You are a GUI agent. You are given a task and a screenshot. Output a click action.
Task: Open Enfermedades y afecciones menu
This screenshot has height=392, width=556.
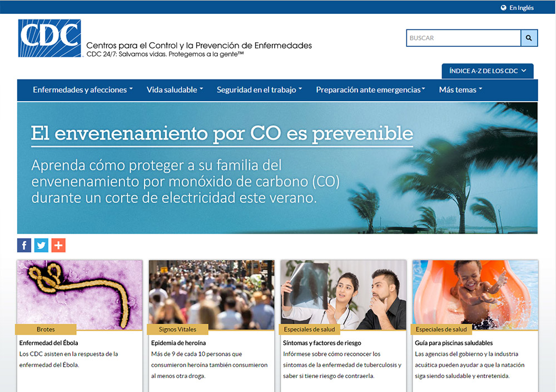[x=83, y=90]
